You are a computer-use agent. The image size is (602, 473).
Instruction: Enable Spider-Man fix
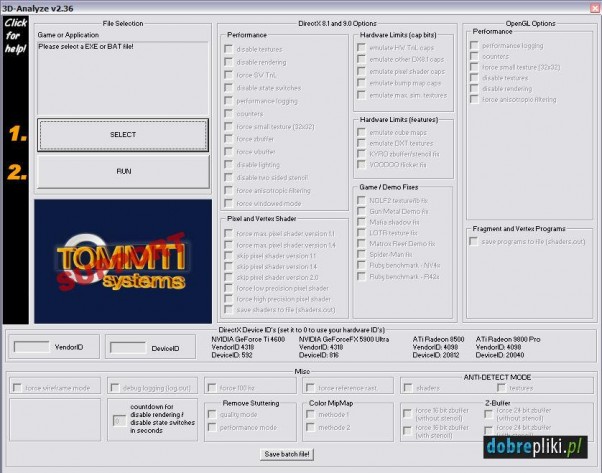pos(361,254)
